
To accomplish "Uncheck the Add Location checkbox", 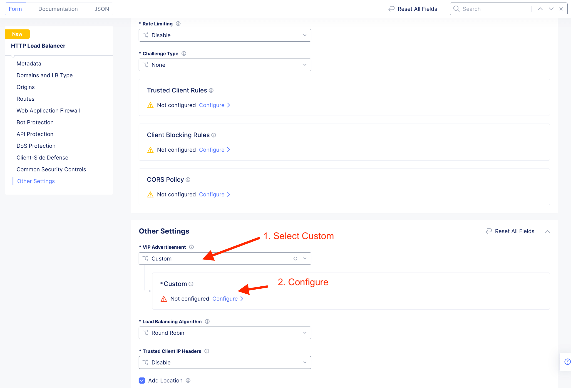I will [142, 380].
